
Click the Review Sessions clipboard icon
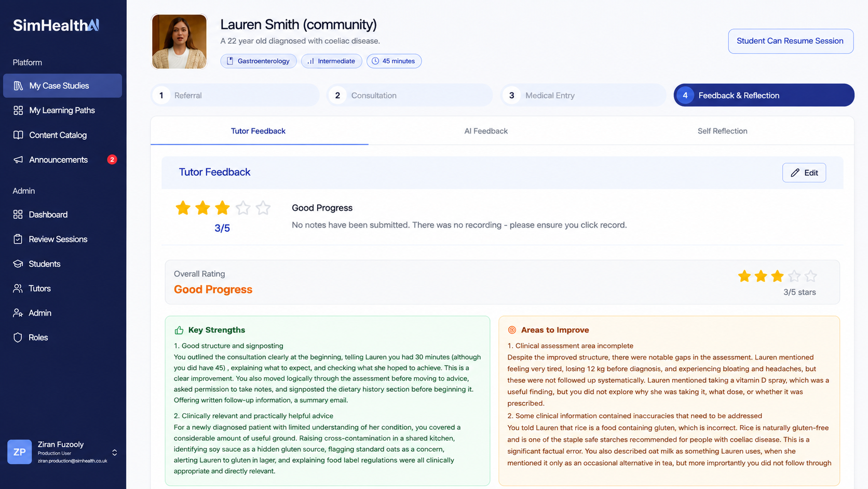coord(18,239)
